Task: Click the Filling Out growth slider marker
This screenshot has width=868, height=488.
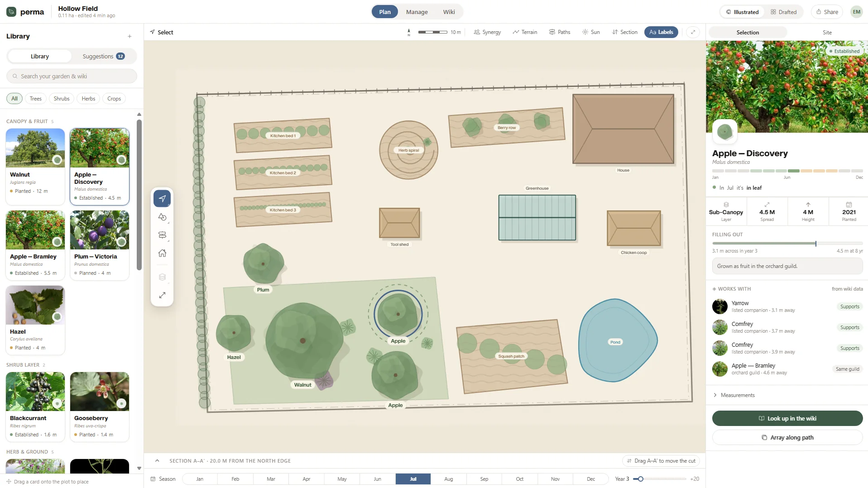Action: tap(815, 244)
